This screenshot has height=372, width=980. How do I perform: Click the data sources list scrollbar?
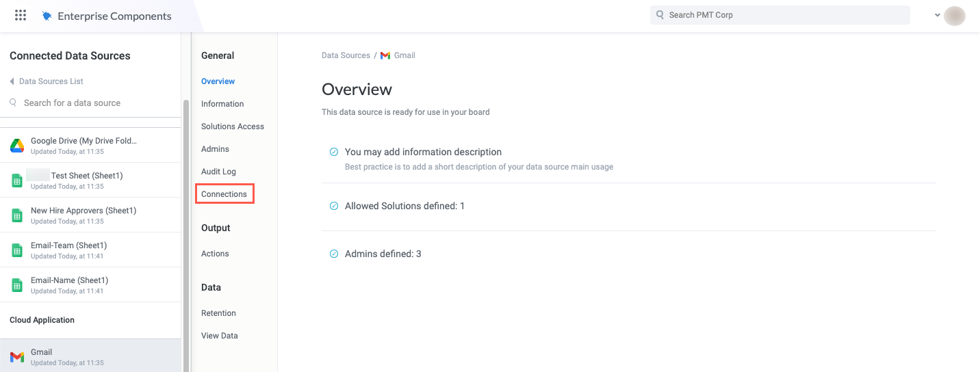[x=185, y=232]
